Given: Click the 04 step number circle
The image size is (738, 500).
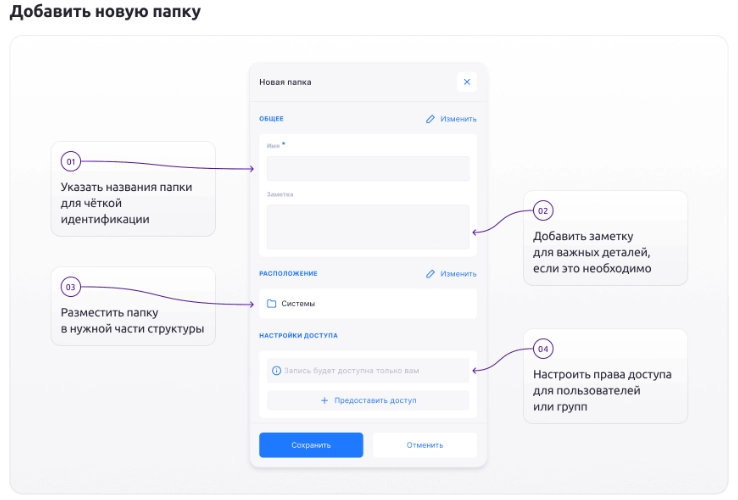Looking at the screenshot, I should coord(543,349).
